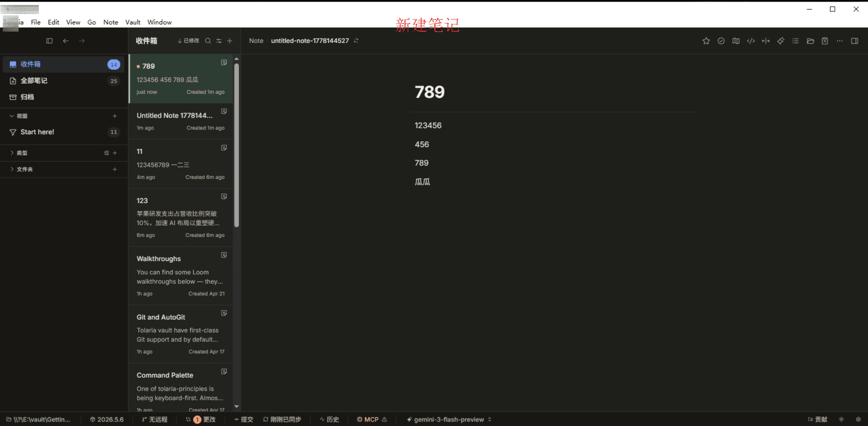868x426 pixels.
Task: Mark note done with circle-check icon
Action: [x=721, y=41]
